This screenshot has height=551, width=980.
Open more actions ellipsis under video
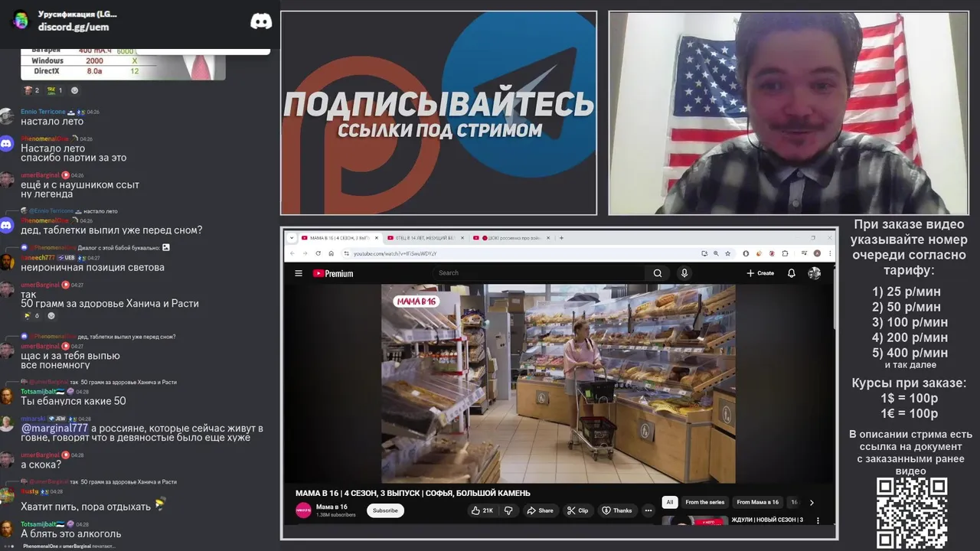(648, 510)
